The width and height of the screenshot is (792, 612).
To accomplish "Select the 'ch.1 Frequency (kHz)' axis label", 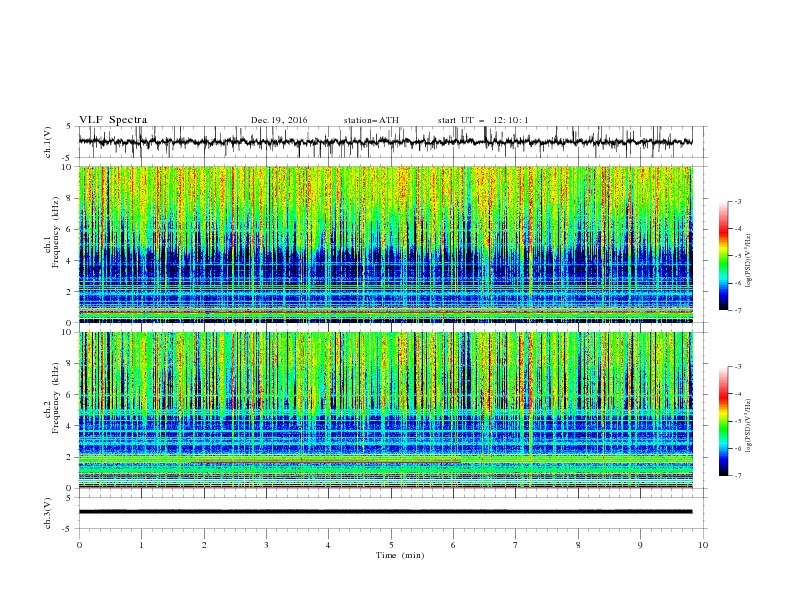I will pyautogui.click(x=53, y=232).
